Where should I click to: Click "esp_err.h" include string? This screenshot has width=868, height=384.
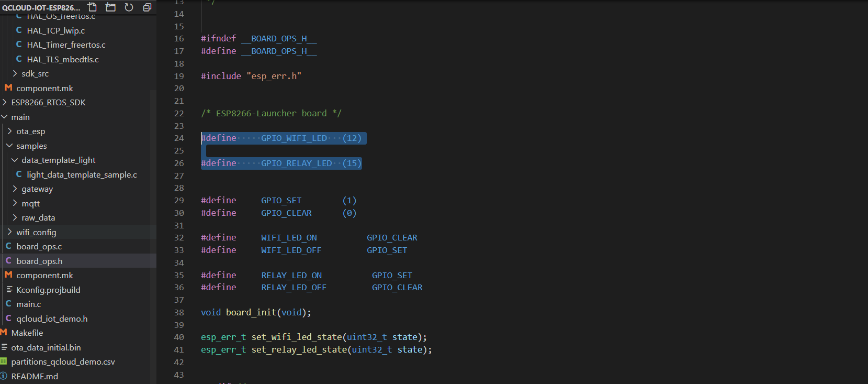pos(274,76)
